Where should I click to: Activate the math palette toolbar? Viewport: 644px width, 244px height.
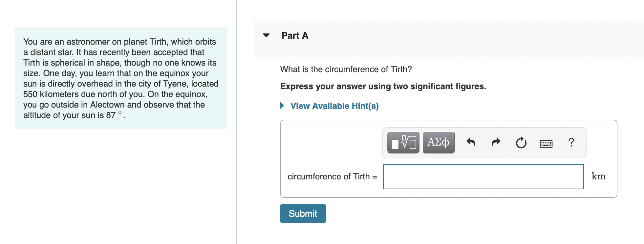click(x=484, y=142)
